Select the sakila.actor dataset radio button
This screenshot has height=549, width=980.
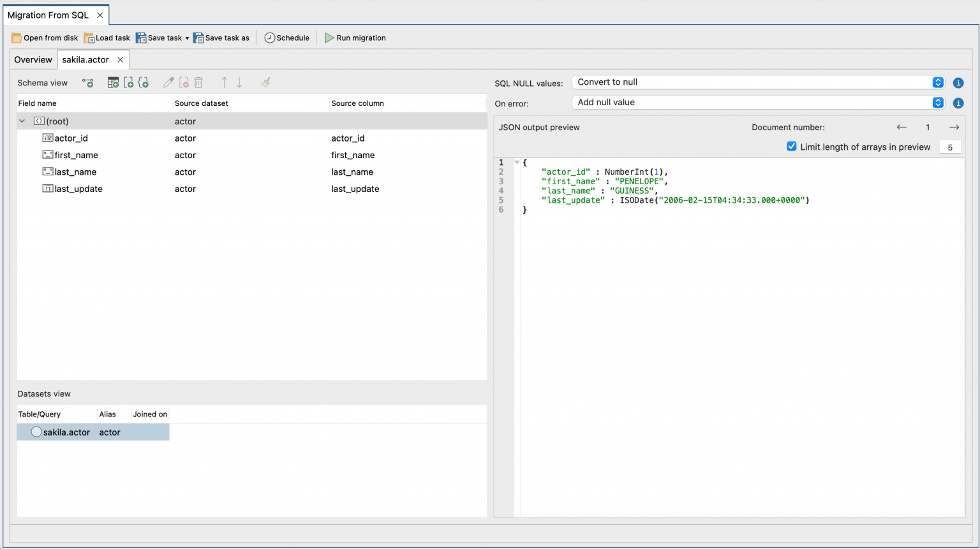[36, 432]
